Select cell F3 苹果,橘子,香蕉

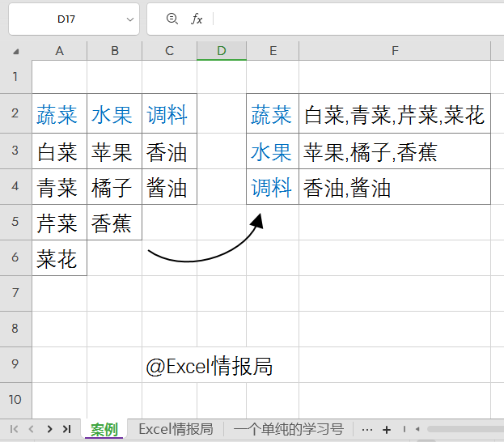[395, 151]
